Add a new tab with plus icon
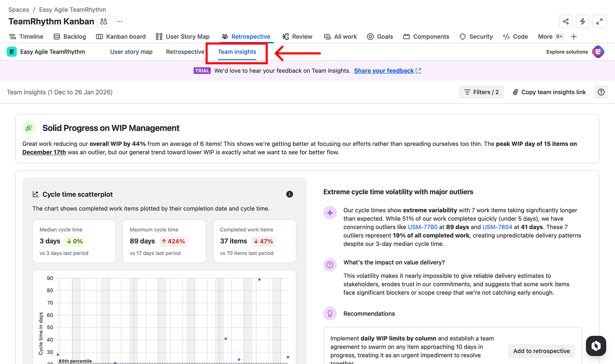 click(x=574, y=37)
